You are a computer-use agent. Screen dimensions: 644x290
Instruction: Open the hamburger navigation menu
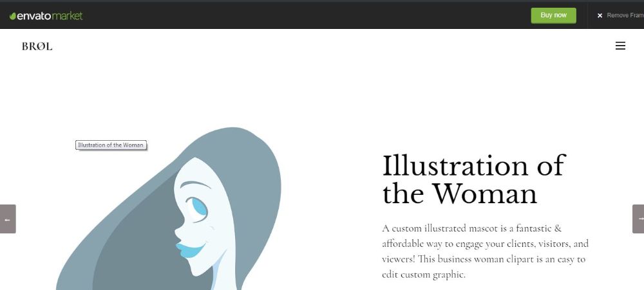[x=620, y=46]
